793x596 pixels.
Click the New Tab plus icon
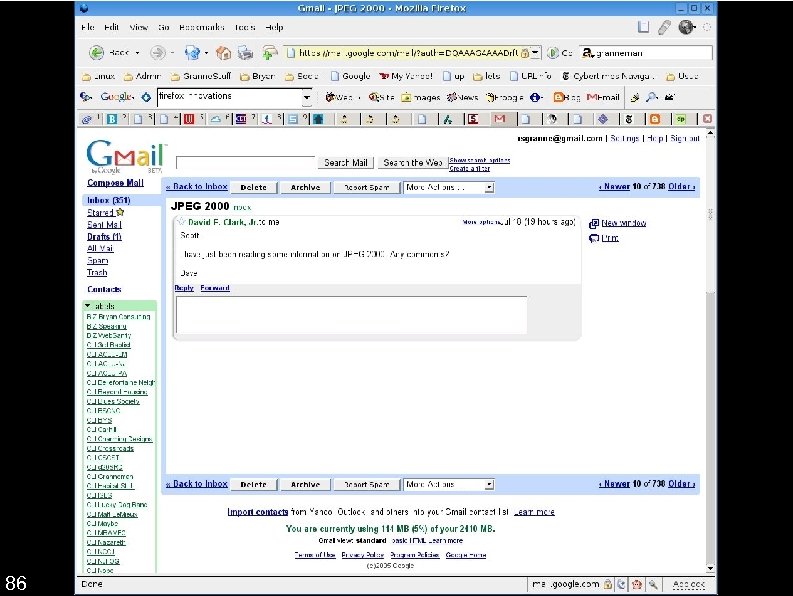(270, 52)
